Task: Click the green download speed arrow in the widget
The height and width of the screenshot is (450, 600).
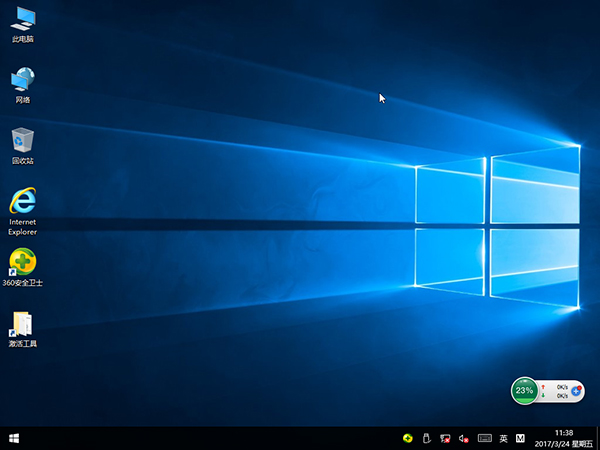Action: 543,396
